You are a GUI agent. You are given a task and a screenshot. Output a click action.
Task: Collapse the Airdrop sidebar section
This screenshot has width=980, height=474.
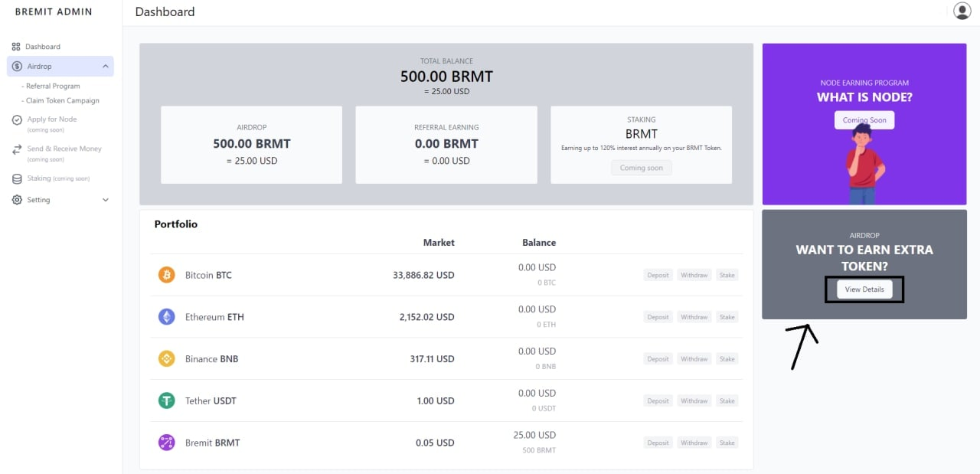(x=106, y=67)
